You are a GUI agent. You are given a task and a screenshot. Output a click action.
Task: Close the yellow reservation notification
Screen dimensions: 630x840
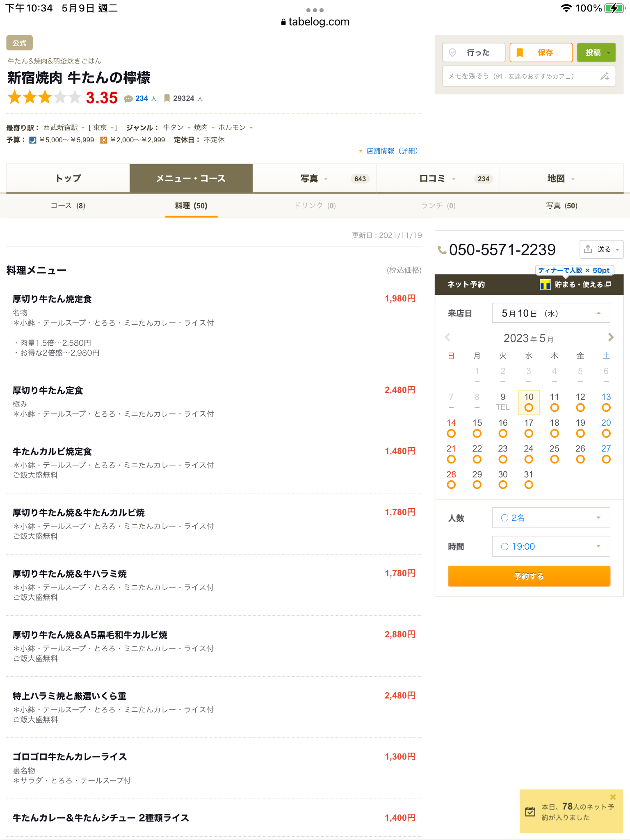click(x=613, y=797)
